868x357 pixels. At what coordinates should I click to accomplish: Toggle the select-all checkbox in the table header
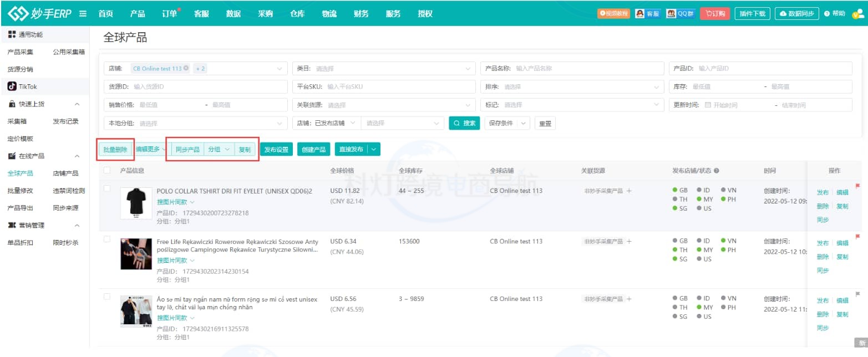[107, 170]
